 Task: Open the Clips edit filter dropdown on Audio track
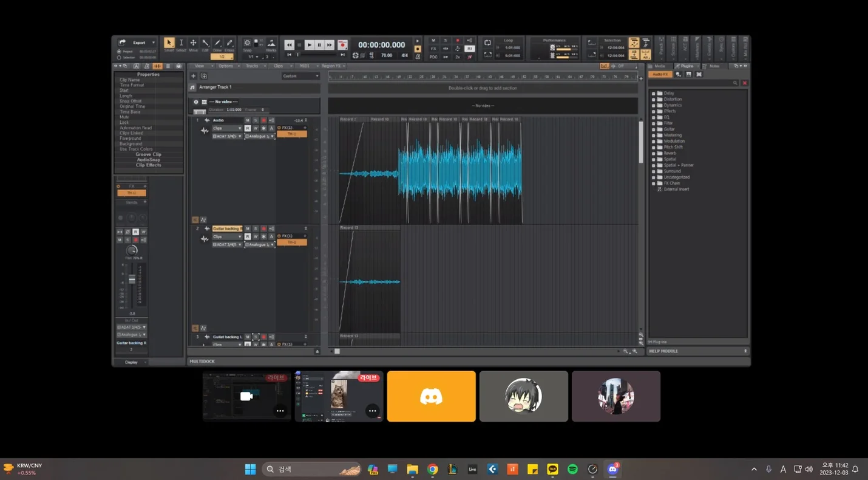227,128
